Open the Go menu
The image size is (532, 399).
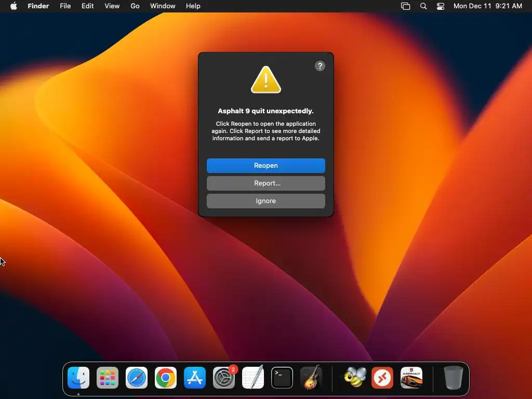click(x=135, y=6)
